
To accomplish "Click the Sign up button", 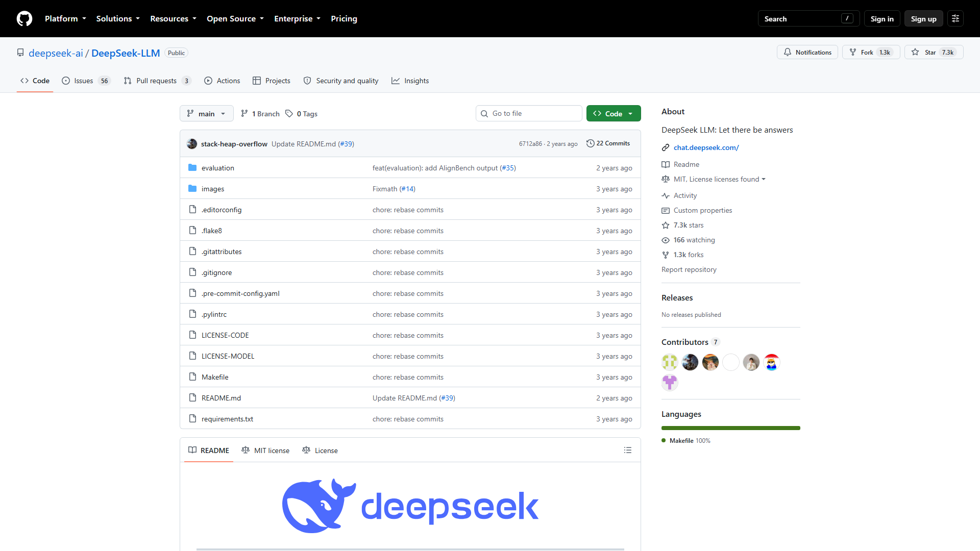I will point(923,19).
